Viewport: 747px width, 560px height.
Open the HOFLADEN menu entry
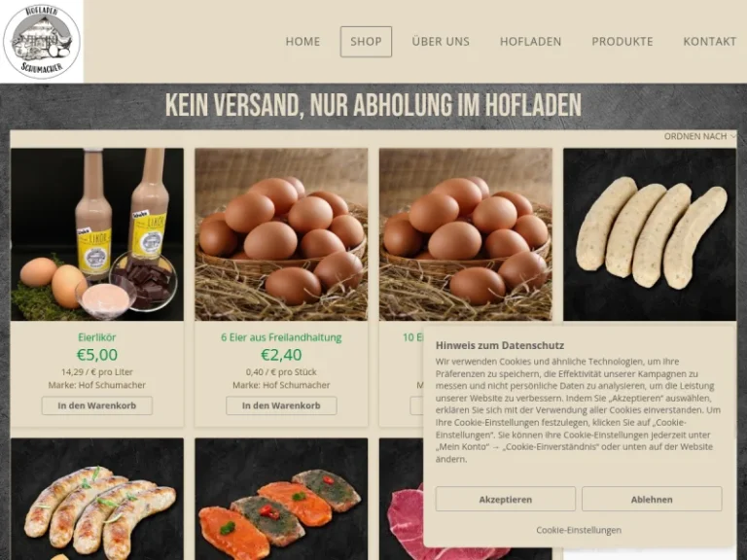pos(531,42)
